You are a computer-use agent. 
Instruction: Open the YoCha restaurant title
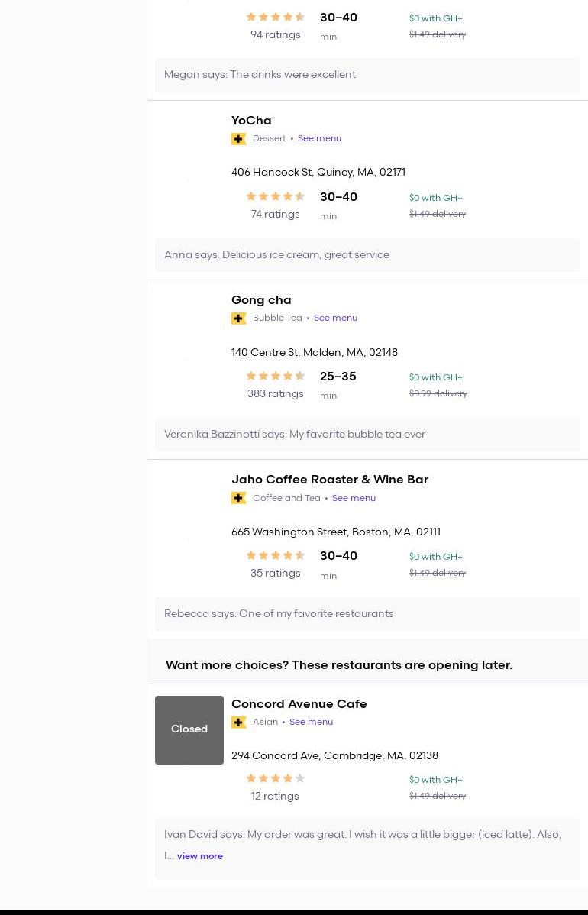click(251, 121)
